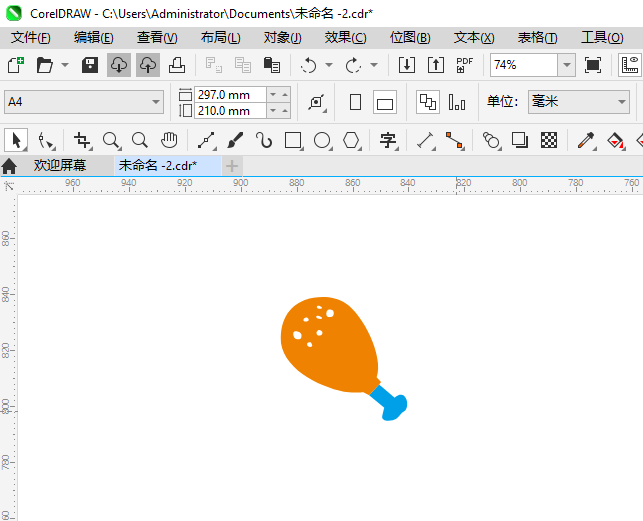Open the 表格(T) menu

tap(537, 38)
